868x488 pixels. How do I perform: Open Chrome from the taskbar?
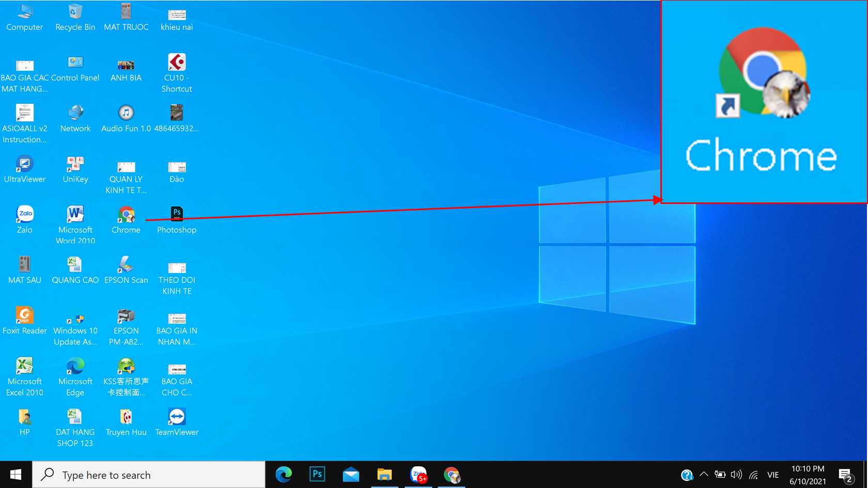pyautogui.click(x=452, y=475)
